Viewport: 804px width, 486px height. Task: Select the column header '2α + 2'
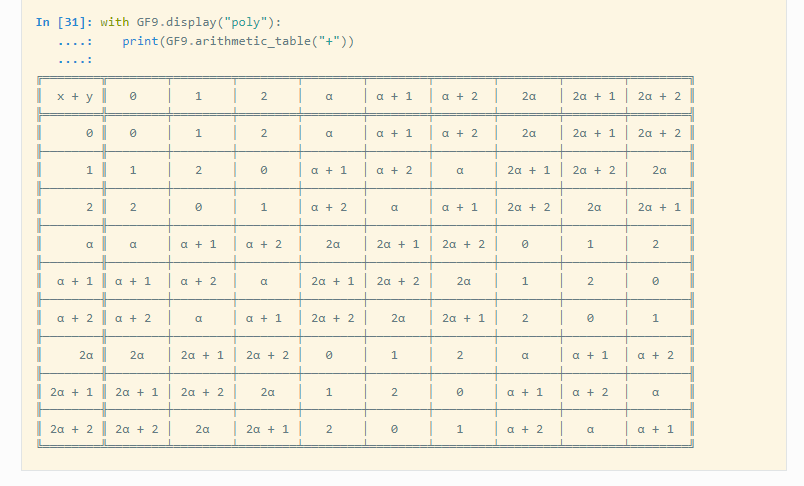tap(659, 96)
